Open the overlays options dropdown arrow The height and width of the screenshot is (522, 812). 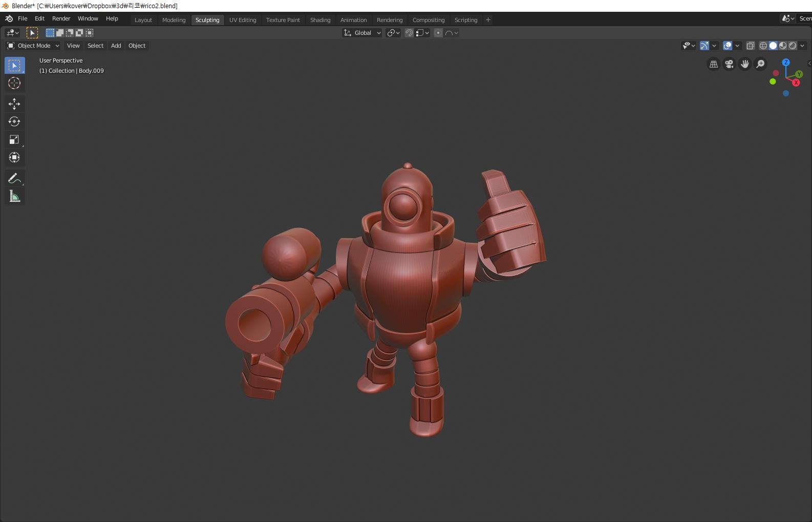[737, 46]
